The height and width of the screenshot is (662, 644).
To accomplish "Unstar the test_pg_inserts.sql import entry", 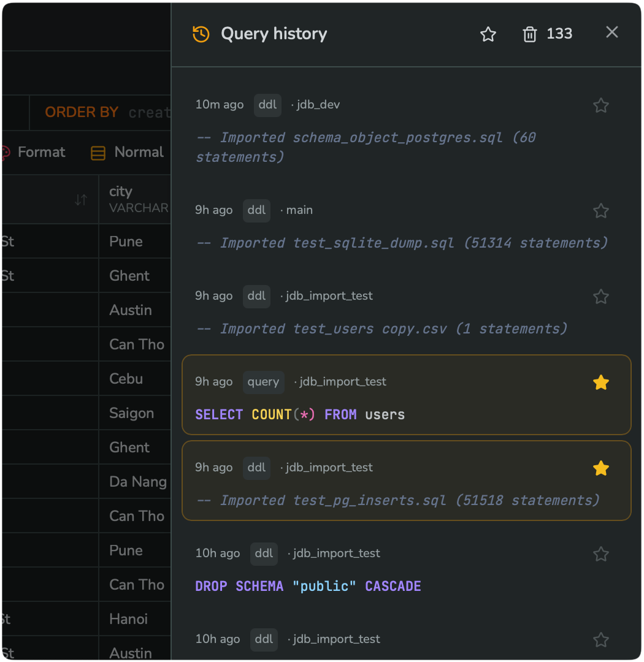I will point(600,468).
